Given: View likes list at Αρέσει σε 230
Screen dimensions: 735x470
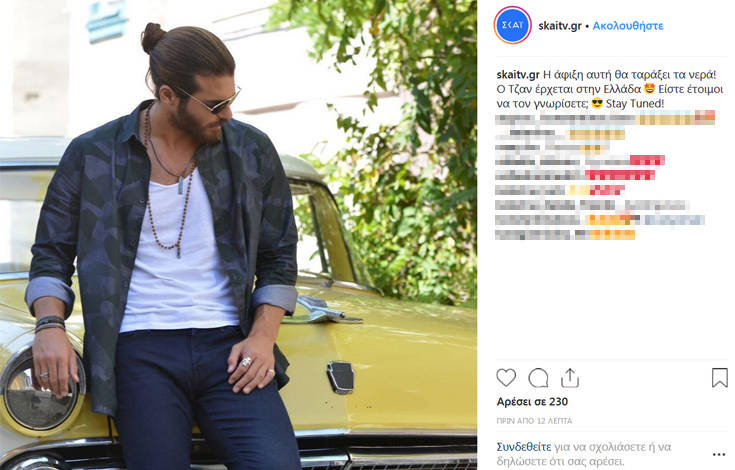Looking at the screenshot, I should tap(532, 402).
